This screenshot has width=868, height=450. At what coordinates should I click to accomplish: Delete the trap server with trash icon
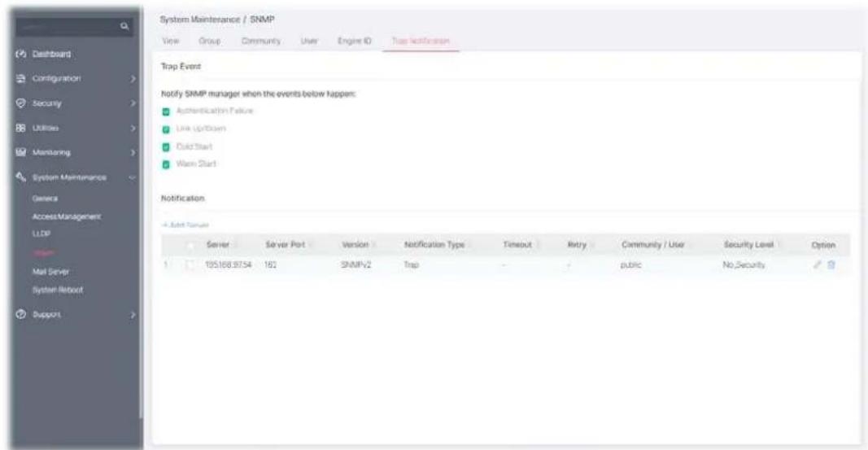pyautogui.click(x=831, y=264)
